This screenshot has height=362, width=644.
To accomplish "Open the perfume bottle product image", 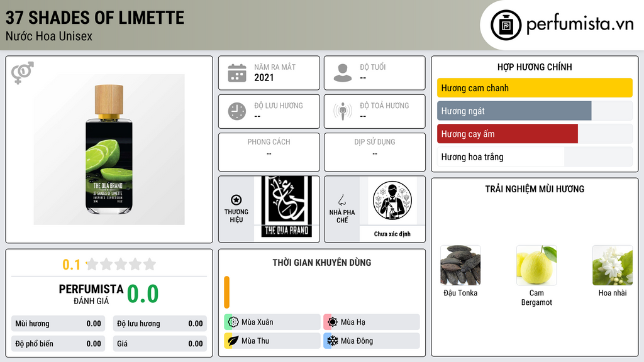I will tap(109, 150).
